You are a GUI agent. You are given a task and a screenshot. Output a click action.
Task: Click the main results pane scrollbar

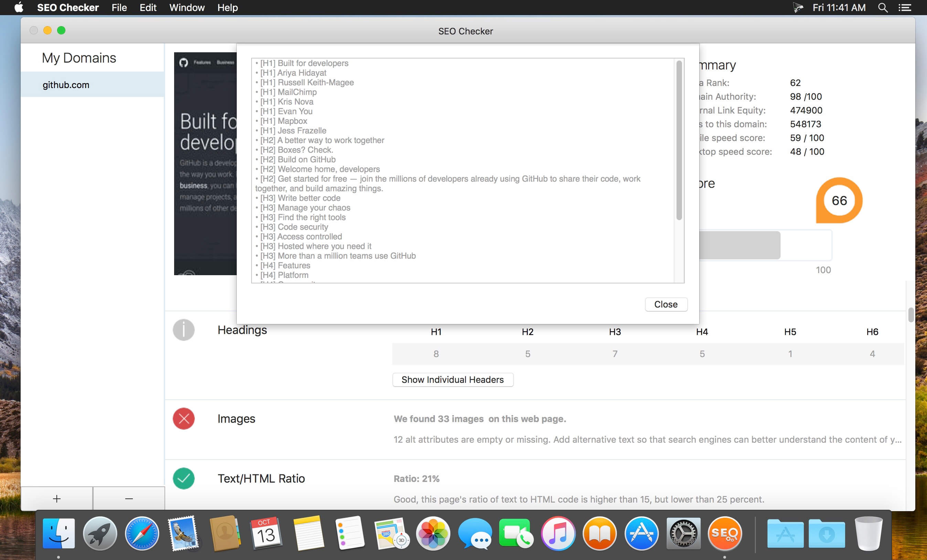(910, 315)
